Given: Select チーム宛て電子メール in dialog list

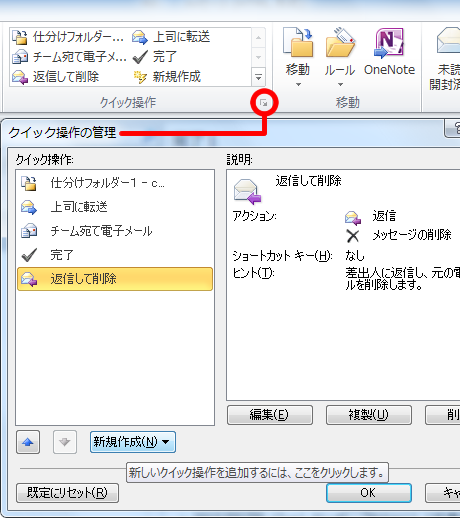Looking at the screenshot, I should click(115, 231).
